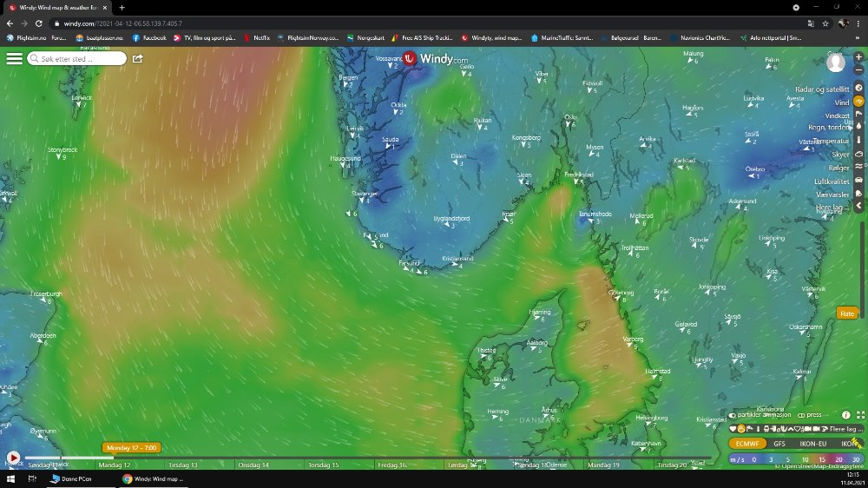This screenshot has height=488, width=868.
Task: Open the Navionics ChartViewer bookmark
Action: click(x=700, y=38)
